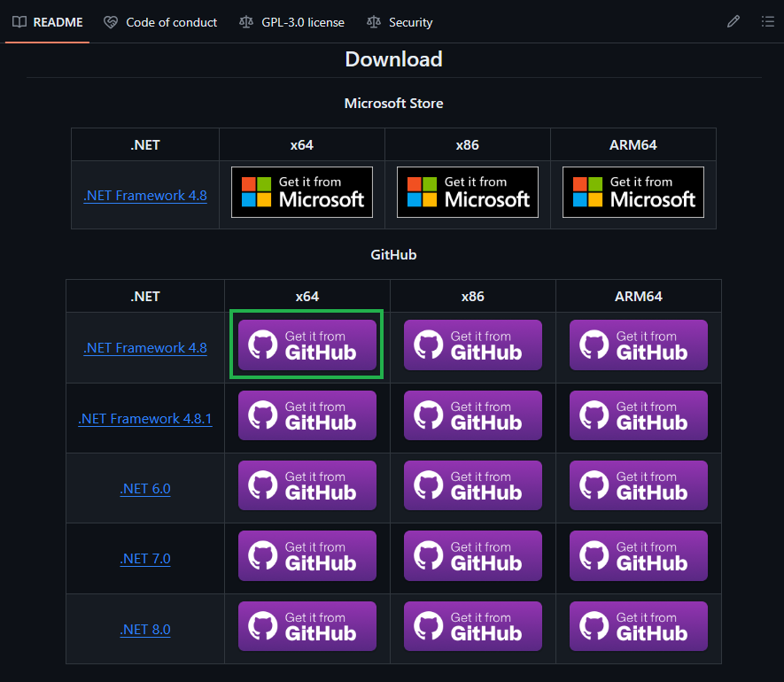Click the x86 header in Microsoft Store table
The image size is (784, 682).
tap(468, 145)
